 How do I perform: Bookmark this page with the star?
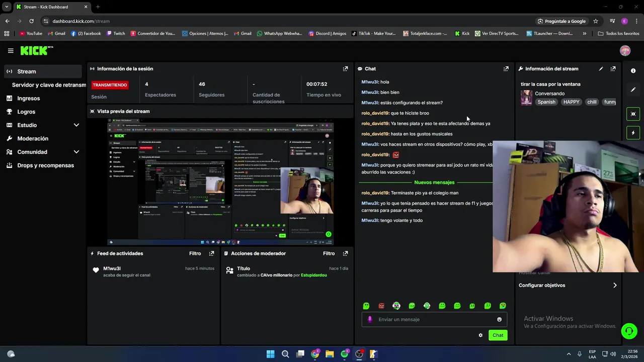coord(596,21)
